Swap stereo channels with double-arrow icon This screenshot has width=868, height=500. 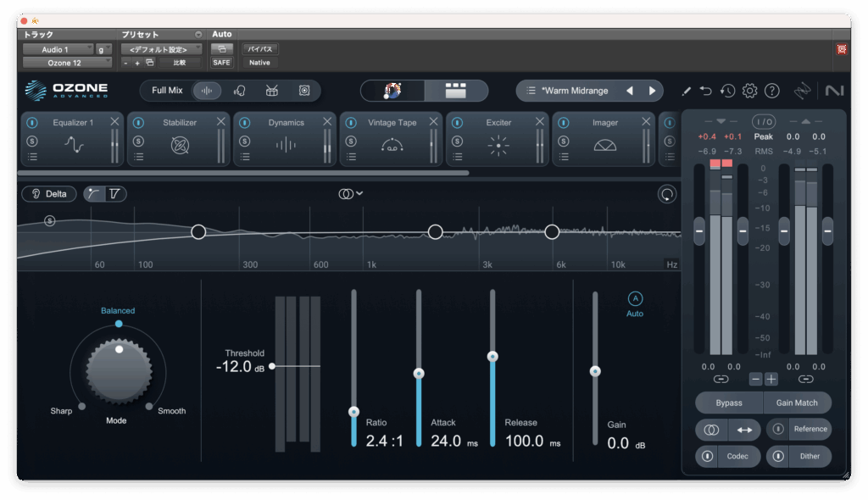(x=743, y=430)
